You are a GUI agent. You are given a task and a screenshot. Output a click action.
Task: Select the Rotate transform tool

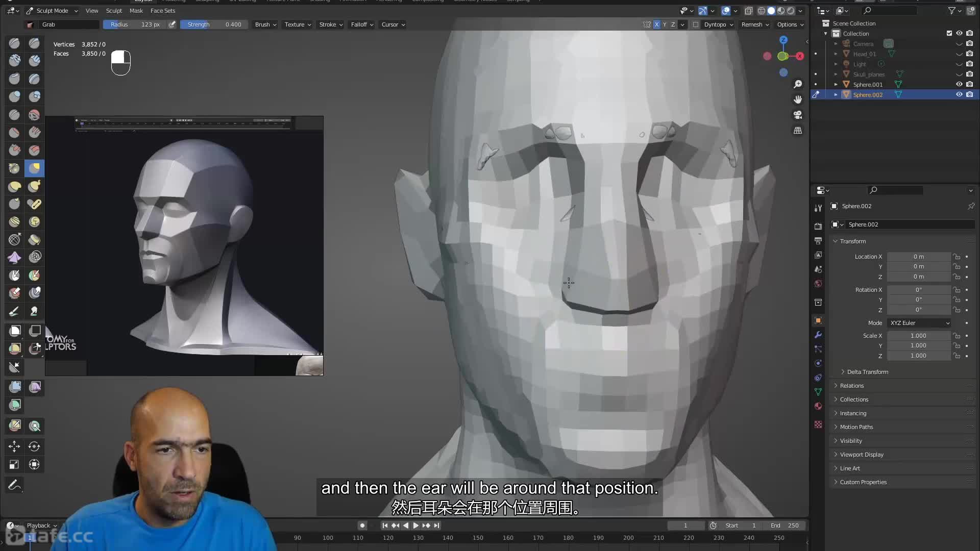pos(34,446)
